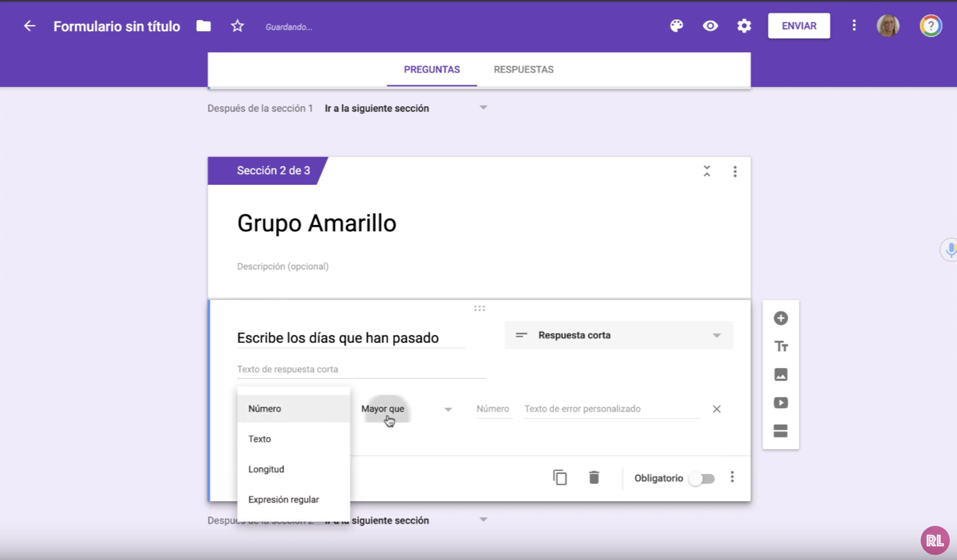Switch to the RESPUESTAS tab

coord(523,69)
